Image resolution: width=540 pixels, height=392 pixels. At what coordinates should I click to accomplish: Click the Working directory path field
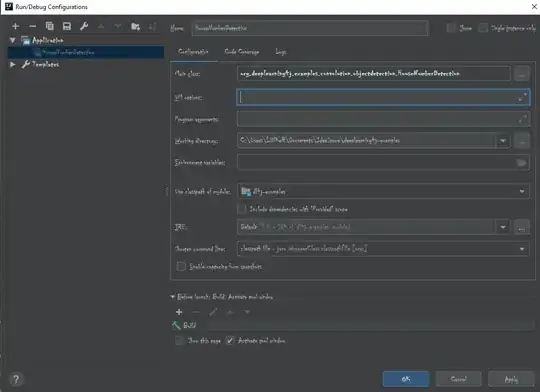366,141
